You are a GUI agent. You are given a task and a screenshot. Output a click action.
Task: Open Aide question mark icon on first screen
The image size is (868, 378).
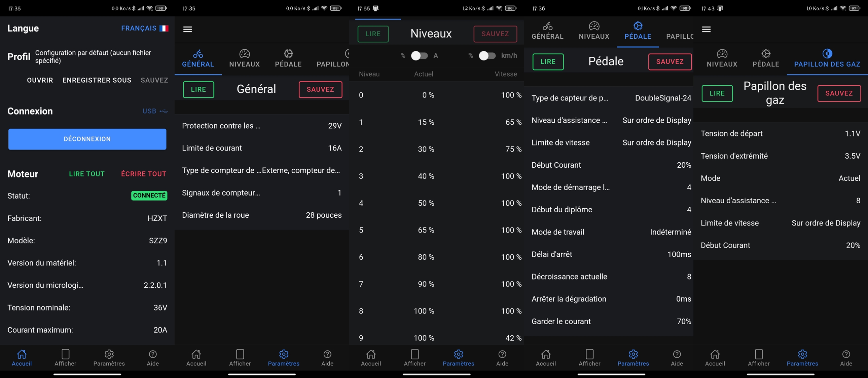[x=153, y=354]
